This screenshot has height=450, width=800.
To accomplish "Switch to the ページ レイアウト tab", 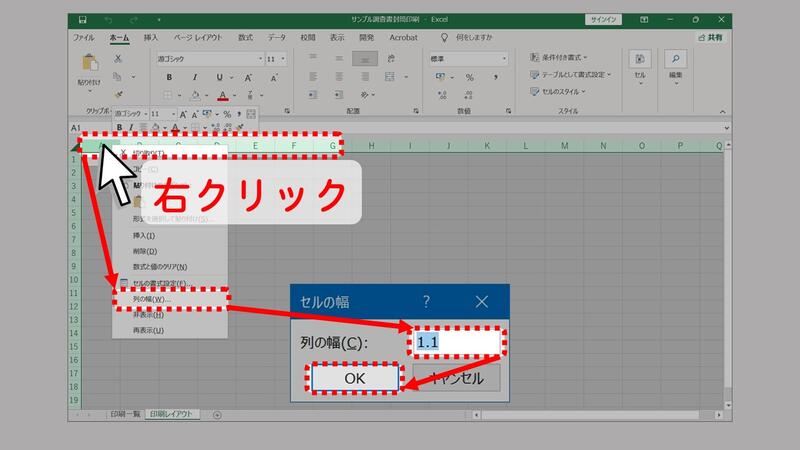I will coord(197,38).
